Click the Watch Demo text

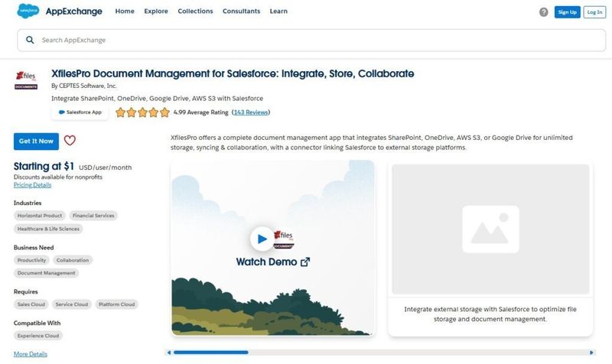pos(266,262)
